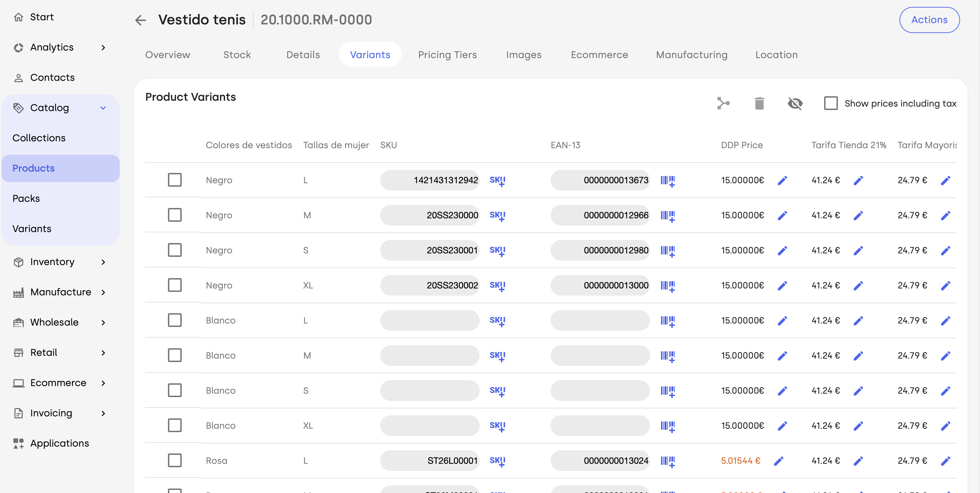Select the Negro S variant checkbox
This screenshot has width=980, height=493.
(x=174, y=250)
